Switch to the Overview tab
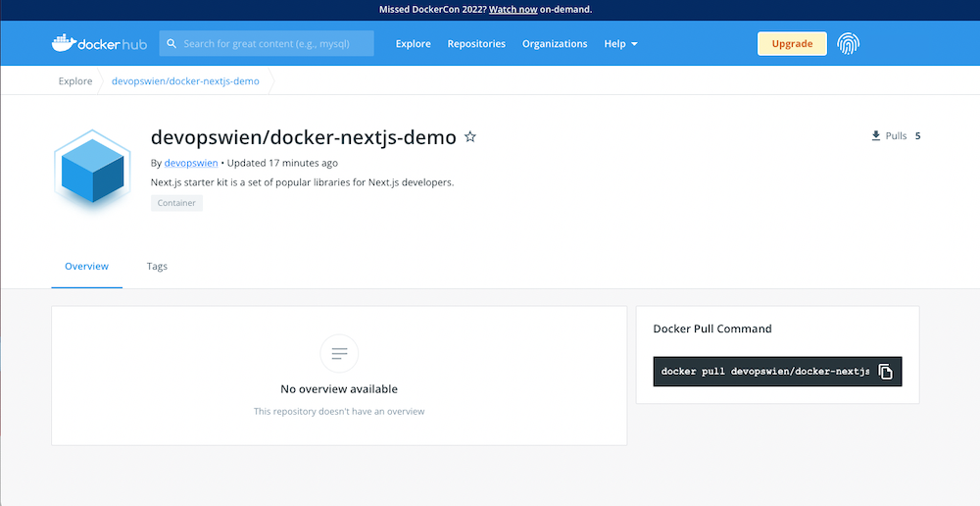Image resolution: width=980 pixels, height=506 pixels. pyautogui.click(x=87, y=267)
